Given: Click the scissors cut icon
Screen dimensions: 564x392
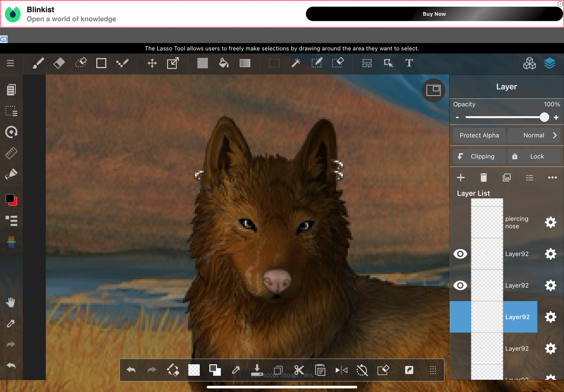Looking at the screenshot, I should click(x=299, y=370).
